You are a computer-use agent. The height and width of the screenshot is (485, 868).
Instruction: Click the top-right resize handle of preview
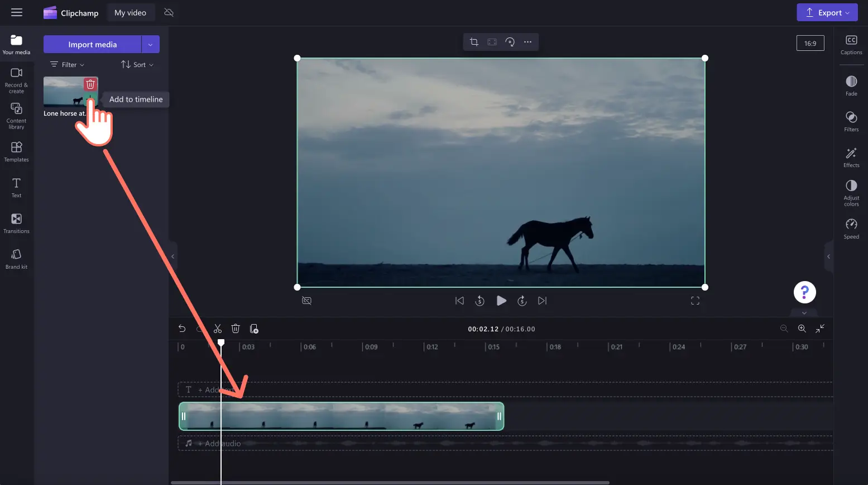[x=705, y=58]
